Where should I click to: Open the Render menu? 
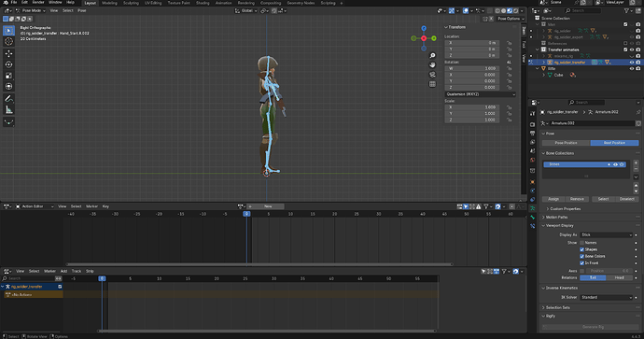tap(37, 3)
